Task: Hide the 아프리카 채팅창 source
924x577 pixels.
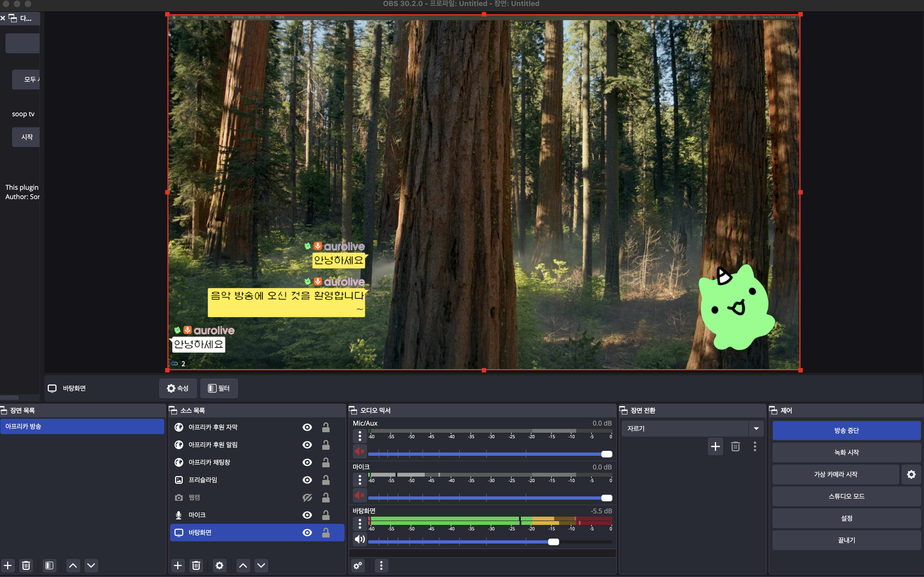Action: click(x=307, y=463)
